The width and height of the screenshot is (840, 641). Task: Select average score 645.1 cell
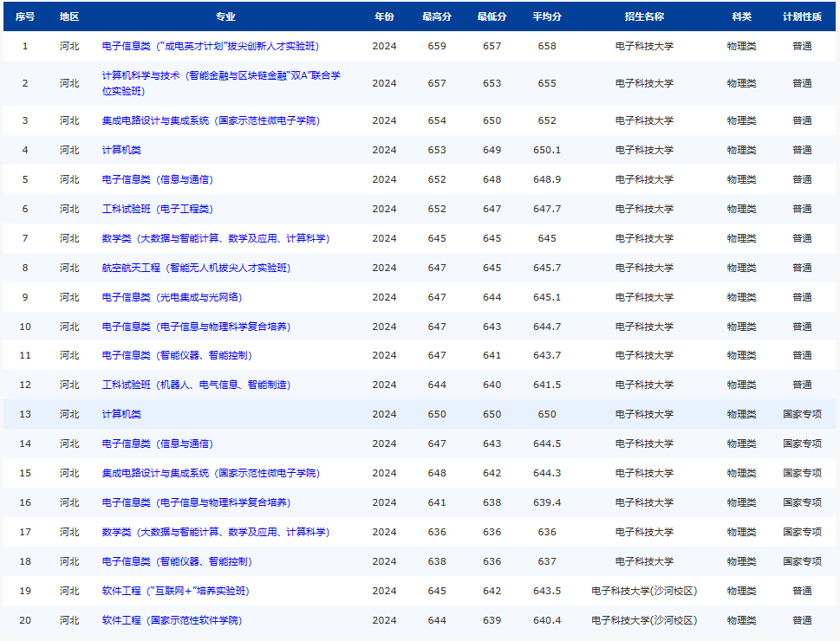click(547, 297)
